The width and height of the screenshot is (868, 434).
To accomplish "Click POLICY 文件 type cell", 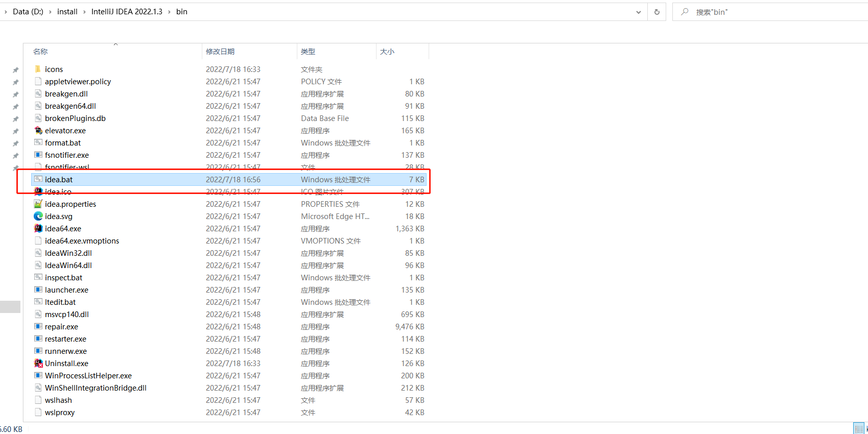I will [x=321, y=81].
